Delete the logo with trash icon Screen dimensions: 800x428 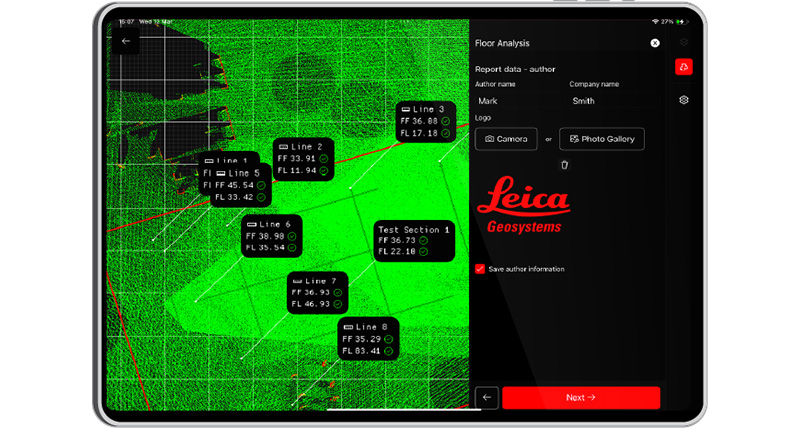[564, 165]
